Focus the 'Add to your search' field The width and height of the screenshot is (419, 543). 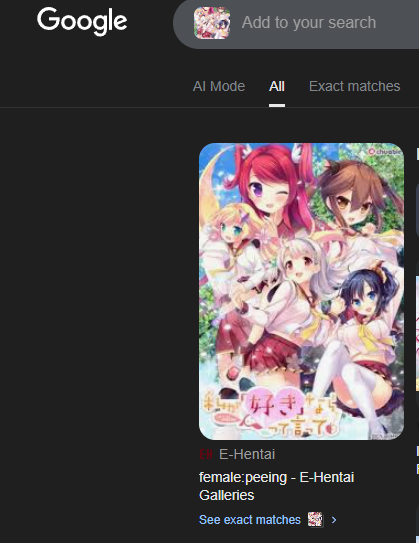click(309, 23)
